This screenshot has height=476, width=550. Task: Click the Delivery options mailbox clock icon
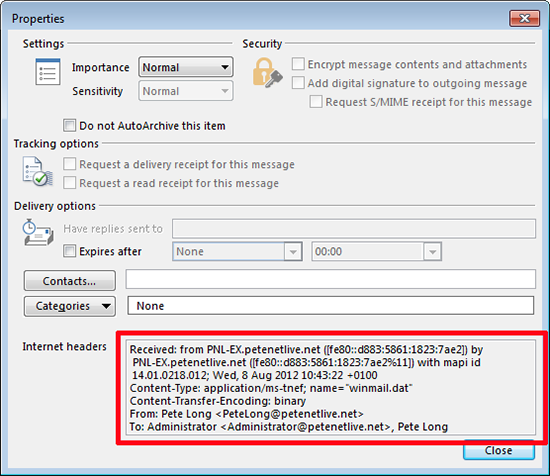click(38, 233)
